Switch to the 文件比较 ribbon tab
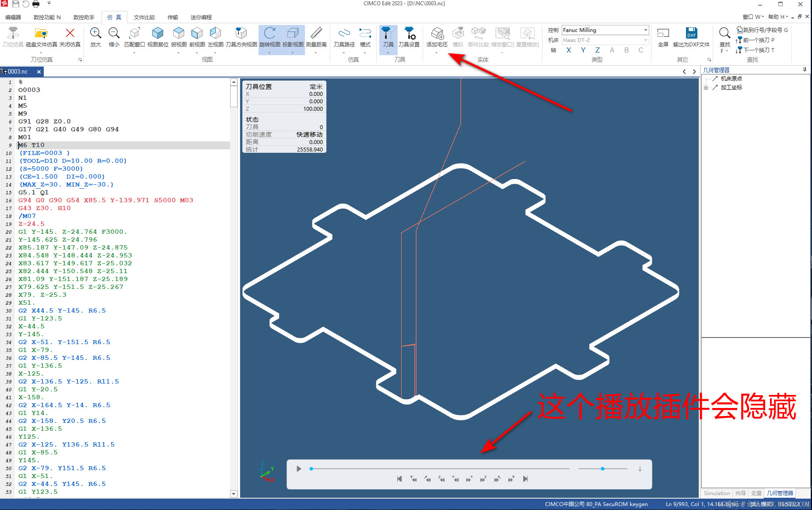The height and width of the screenshot is (510, 812). coord(144,18)
